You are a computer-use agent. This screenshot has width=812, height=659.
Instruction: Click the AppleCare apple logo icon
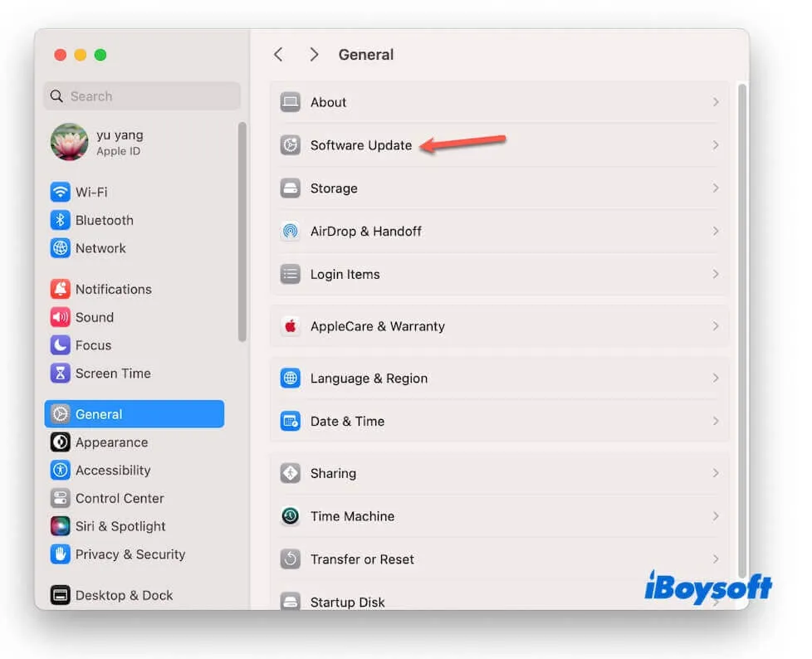pos(290,326)
